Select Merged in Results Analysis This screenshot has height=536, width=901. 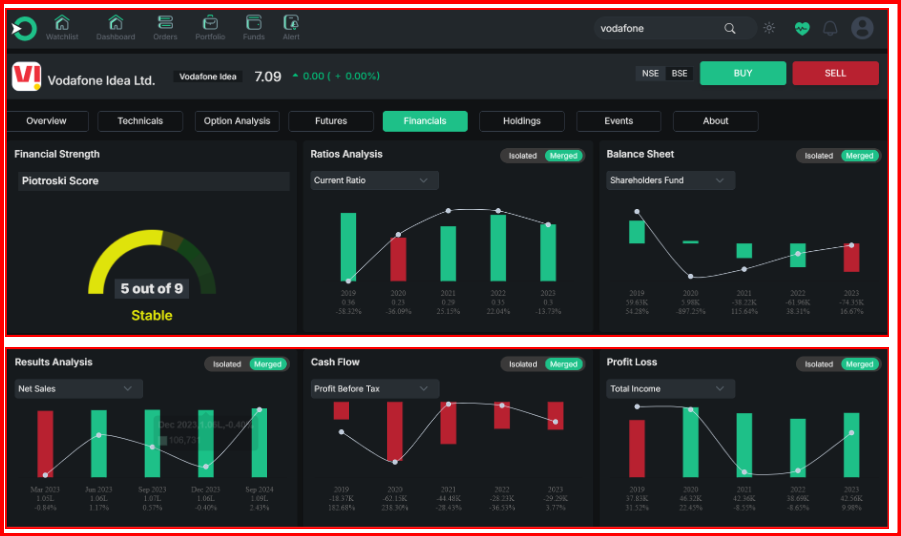(x=268, y=364)
